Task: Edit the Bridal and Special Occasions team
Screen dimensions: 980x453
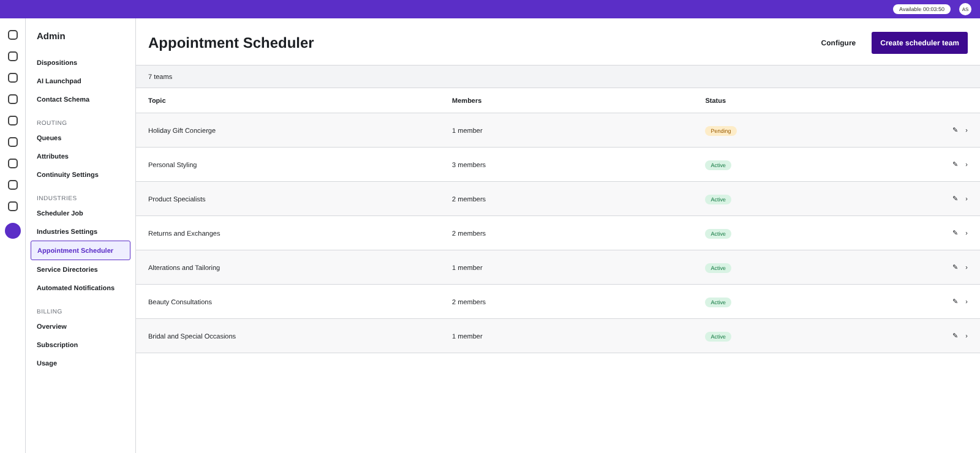Action: pos(955,336)
